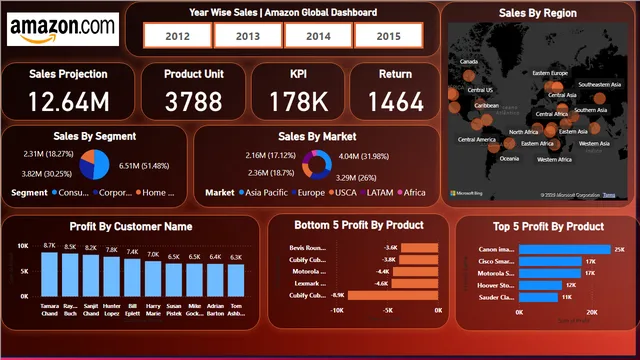Filter the dashboard to year 2014
The image size is (640, 360).
(318, 36)
